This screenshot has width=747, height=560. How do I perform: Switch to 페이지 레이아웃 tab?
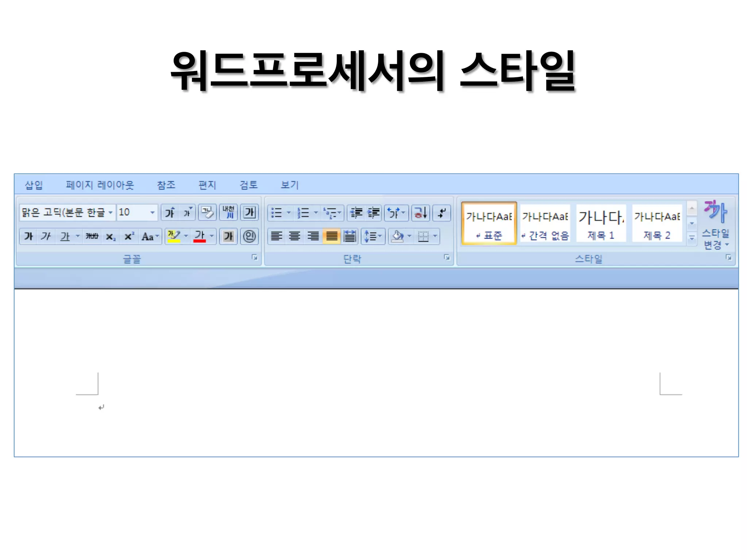click(x=100, y=185)
